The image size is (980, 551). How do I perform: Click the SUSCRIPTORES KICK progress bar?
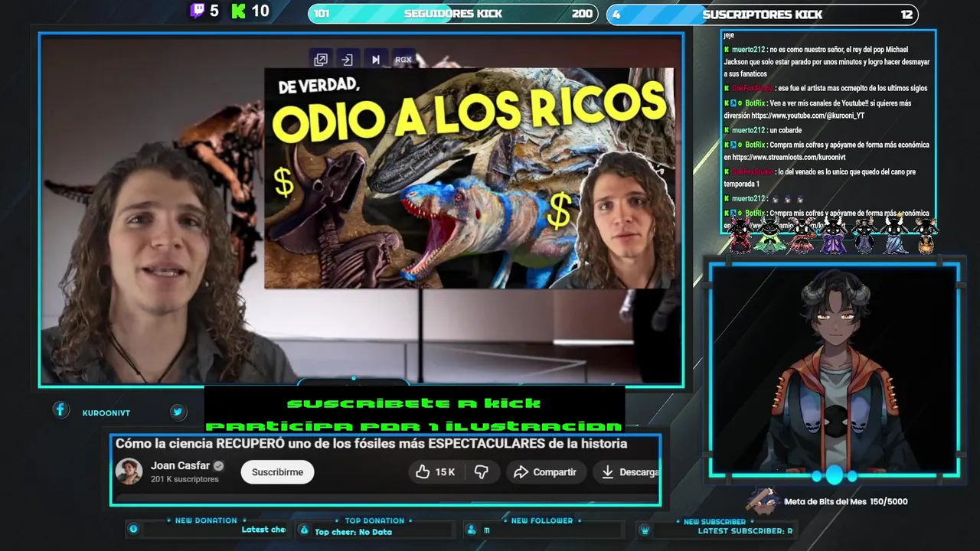(x=763, y=14)
